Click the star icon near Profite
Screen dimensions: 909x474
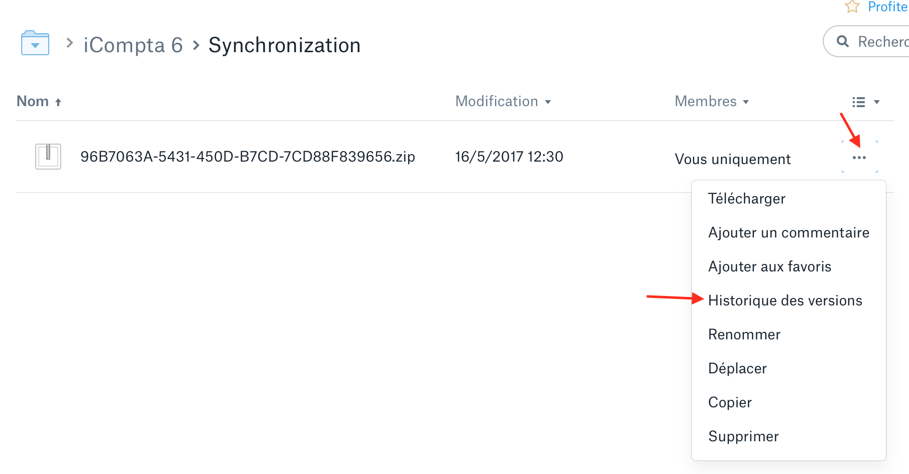tap(852, 7)
